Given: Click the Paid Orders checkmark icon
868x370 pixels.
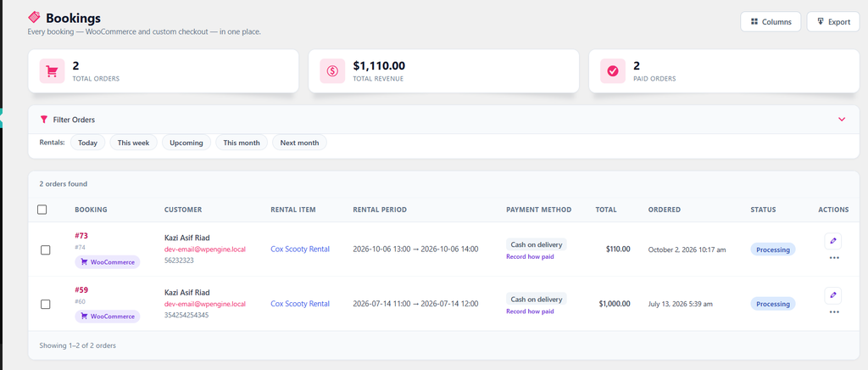Looking at the screenshot, I should [612, 71].
